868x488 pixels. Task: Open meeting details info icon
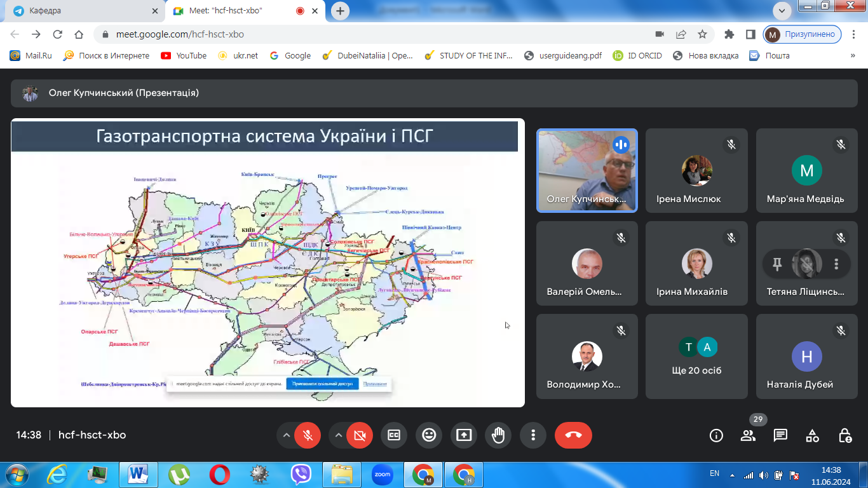pos(716,435)
